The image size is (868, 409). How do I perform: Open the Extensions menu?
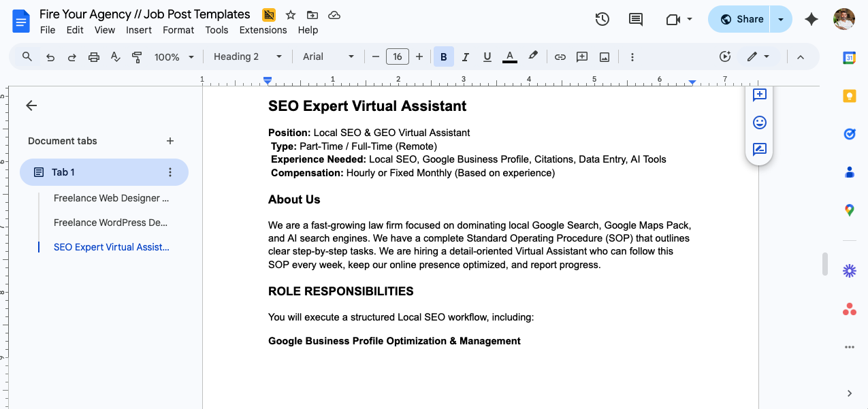point(263,30)
